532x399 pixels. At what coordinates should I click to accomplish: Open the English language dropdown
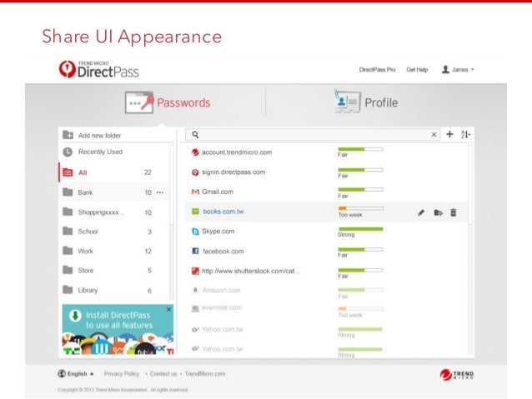click(76, 373)
